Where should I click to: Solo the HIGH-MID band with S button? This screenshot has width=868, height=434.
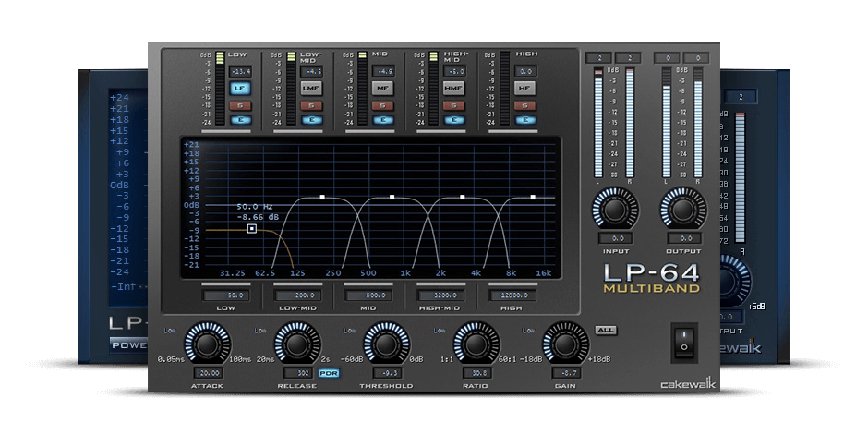[x=453, y=106]
